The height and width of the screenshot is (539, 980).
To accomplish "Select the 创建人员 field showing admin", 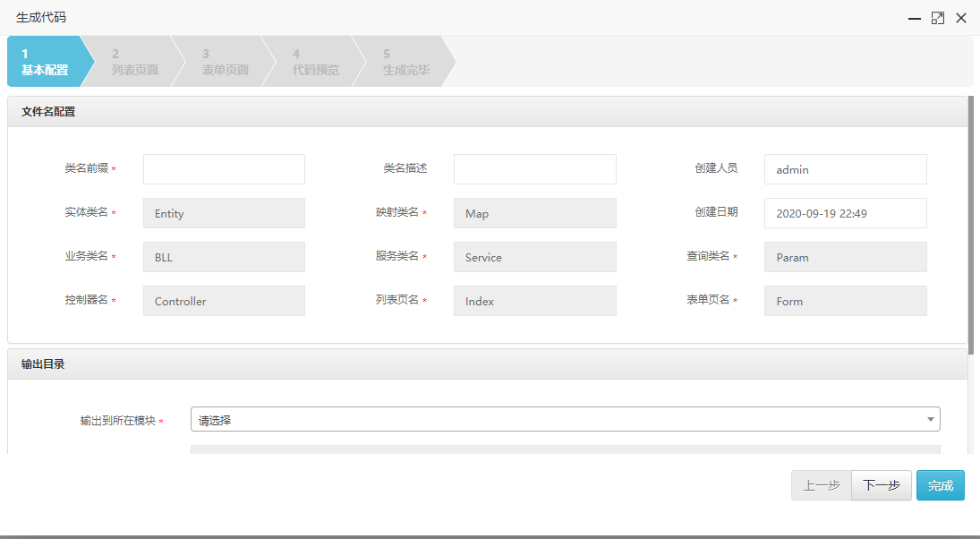I will 845,169.
